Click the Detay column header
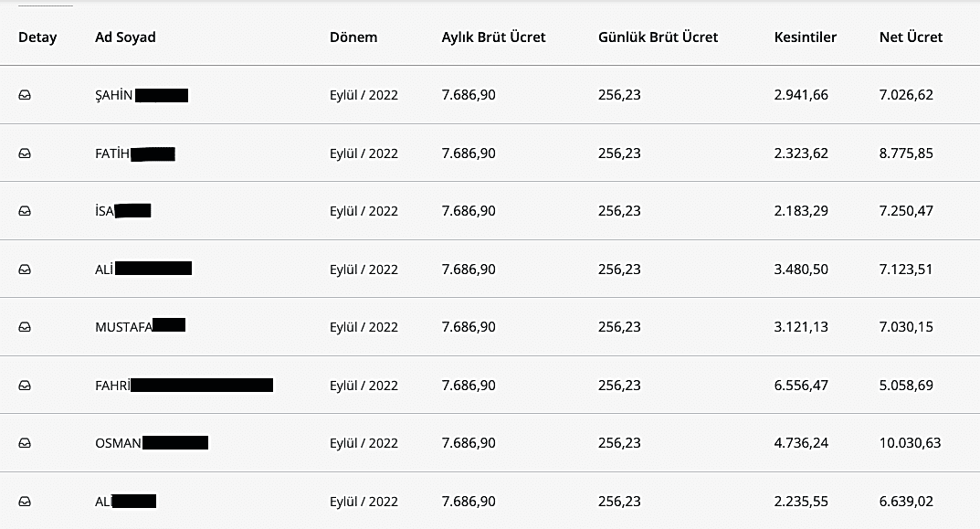The width and height of the screenshot is (980, 529). point(37,37)
